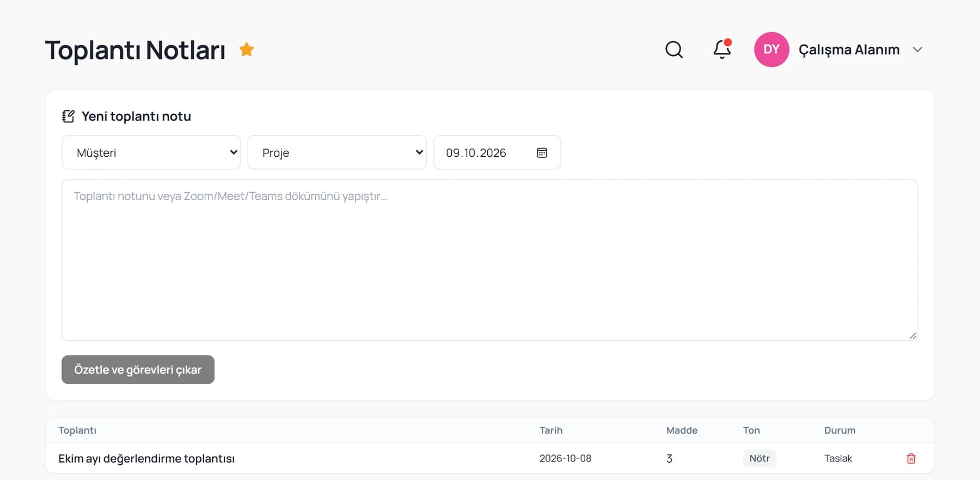Click the Madde count 3
Screen dimensions: 980x480
click(669, 458)
